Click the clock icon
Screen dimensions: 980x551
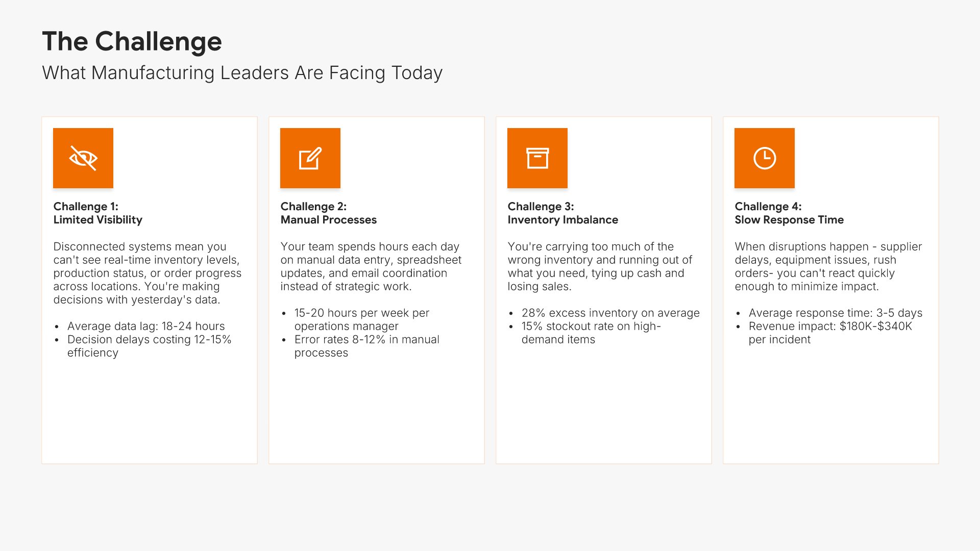coord(765,158)
